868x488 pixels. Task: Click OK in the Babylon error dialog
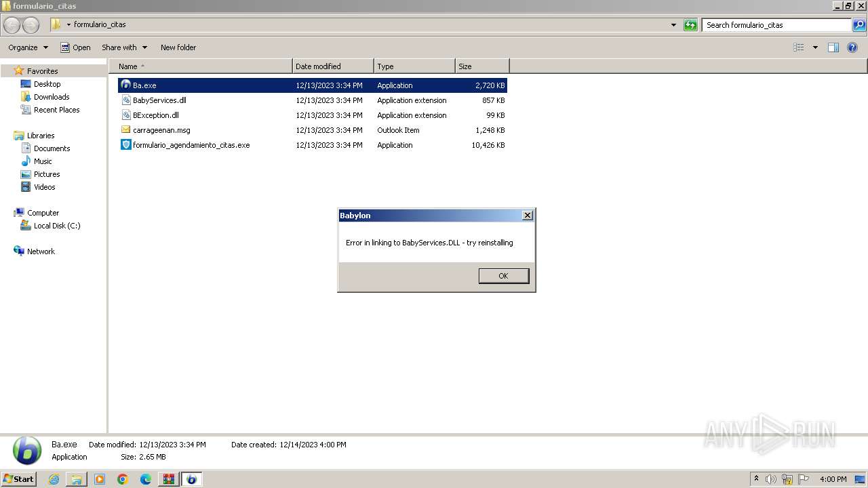(x=503, y=276)
